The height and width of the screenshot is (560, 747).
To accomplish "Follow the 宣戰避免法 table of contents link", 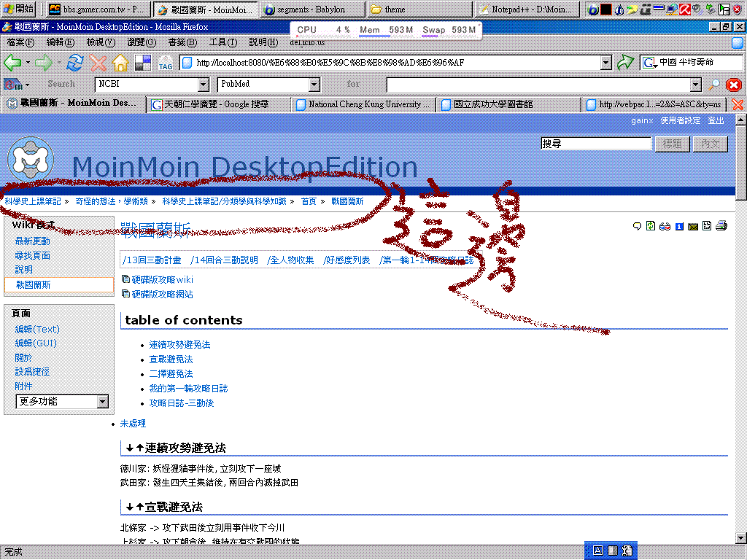I will pyautogui.click(x=171, y=359).
